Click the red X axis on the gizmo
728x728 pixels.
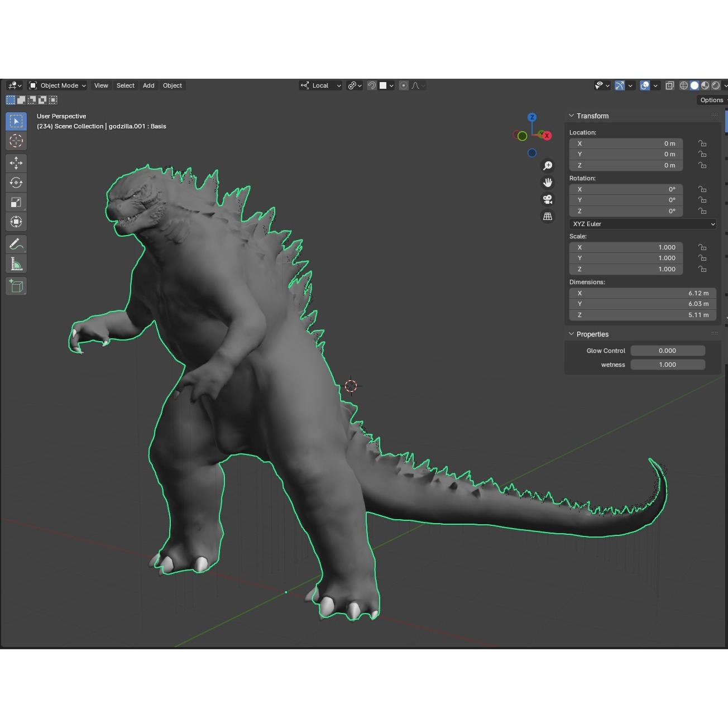(547, 136)
